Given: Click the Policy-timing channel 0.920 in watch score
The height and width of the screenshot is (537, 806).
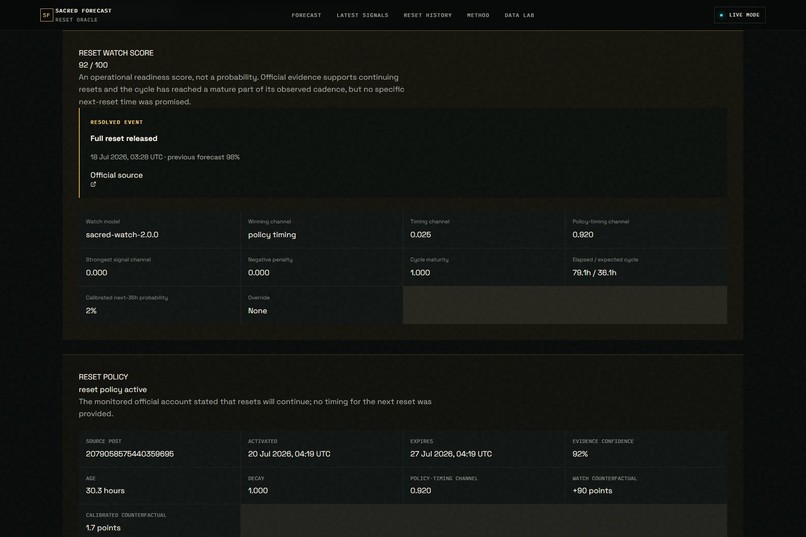Looking at the screenshot, I should pos(583,235).
